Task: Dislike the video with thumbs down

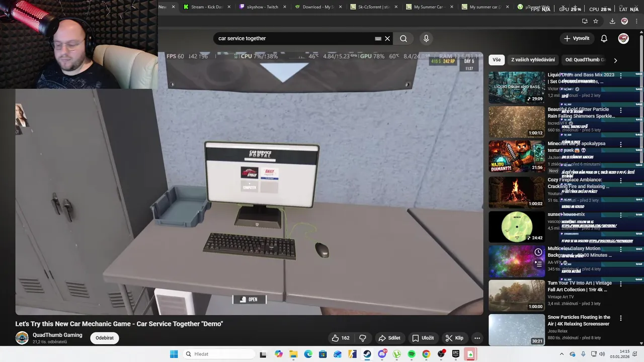Action: coord(362,338)
